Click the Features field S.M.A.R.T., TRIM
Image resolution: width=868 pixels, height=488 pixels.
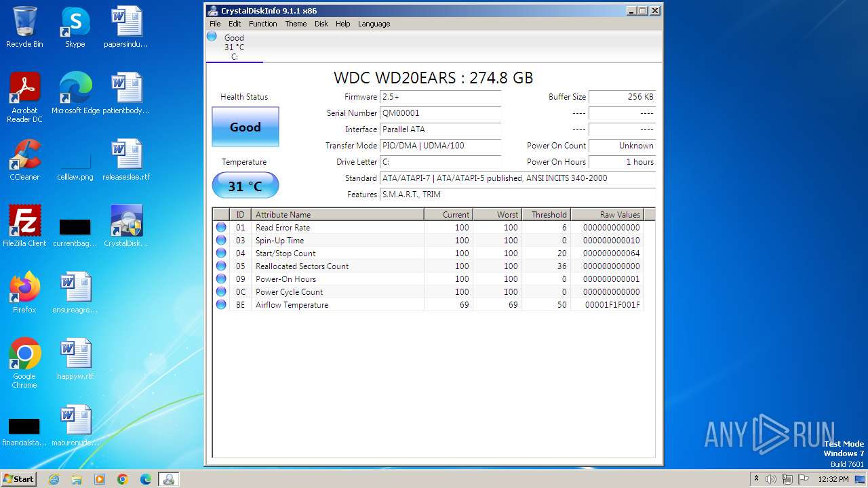(x=517, y=195)
